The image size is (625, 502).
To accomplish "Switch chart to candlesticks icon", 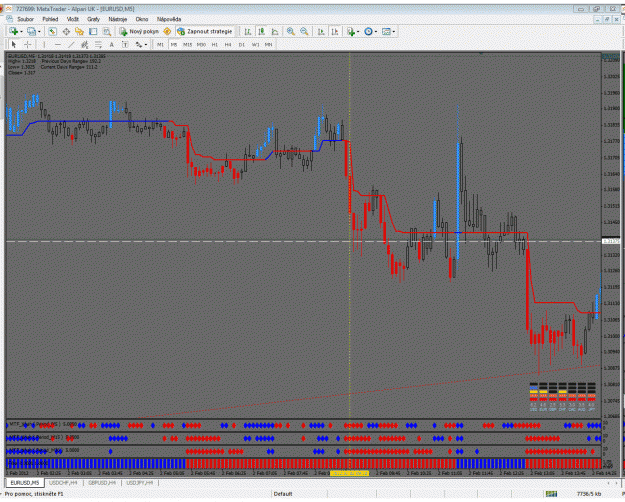I will (261, 31).
